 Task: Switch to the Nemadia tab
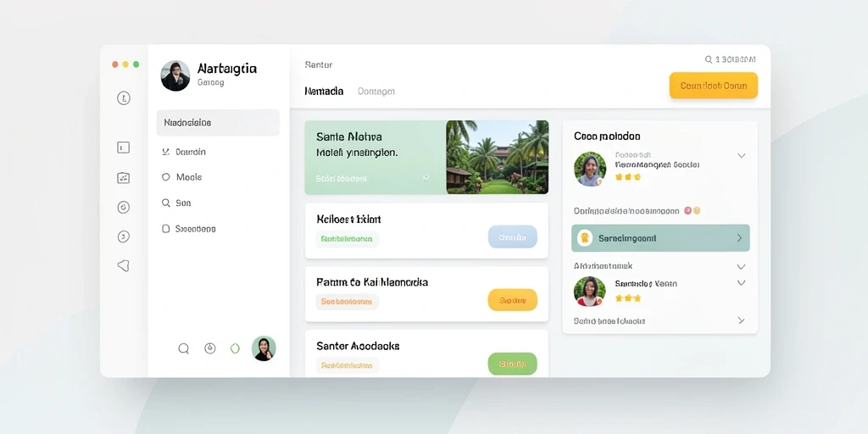tap(324, 92)
